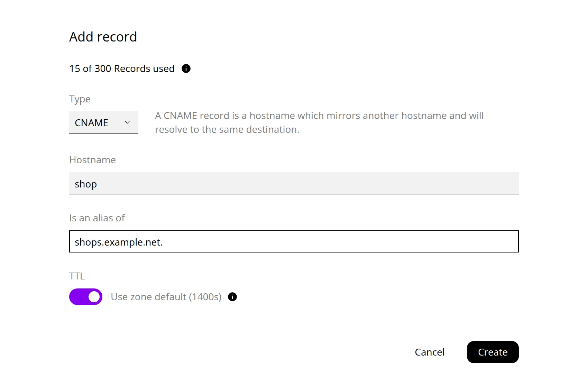Click the 'Use zone default (1400s)' label
Image resolution: width=588 pixels, height=377 pixels.
pyautogui.click(x=166, y=297)
